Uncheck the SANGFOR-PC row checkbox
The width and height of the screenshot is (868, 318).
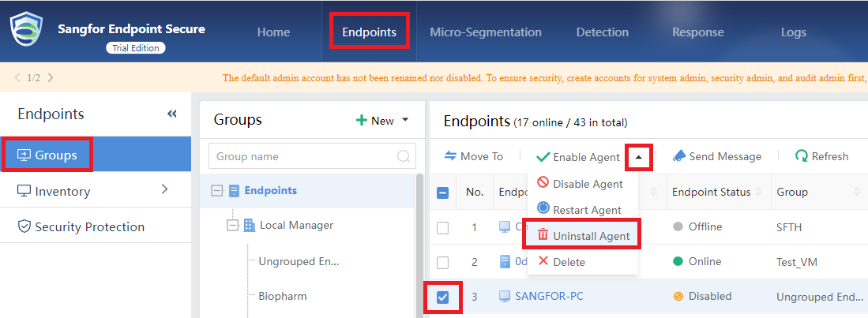(x=443, y=297)
